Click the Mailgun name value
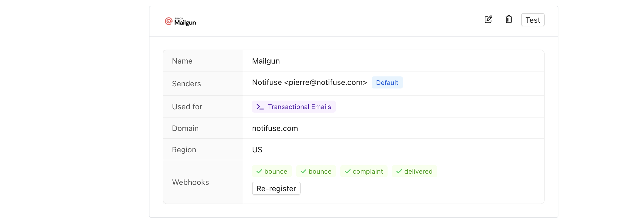This screenshot has height=223, width=644. [x=266, y=61]
